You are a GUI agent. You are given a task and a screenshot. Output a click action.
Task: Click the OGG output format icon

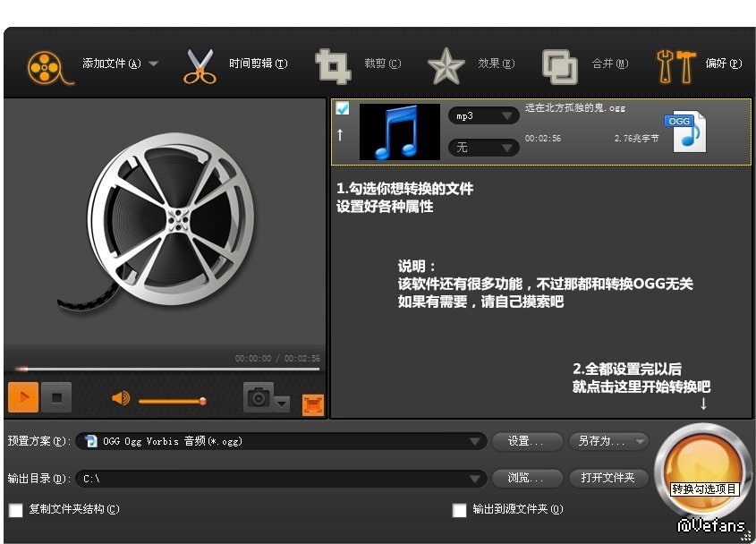pyautogui.click(x=685, y=132)
